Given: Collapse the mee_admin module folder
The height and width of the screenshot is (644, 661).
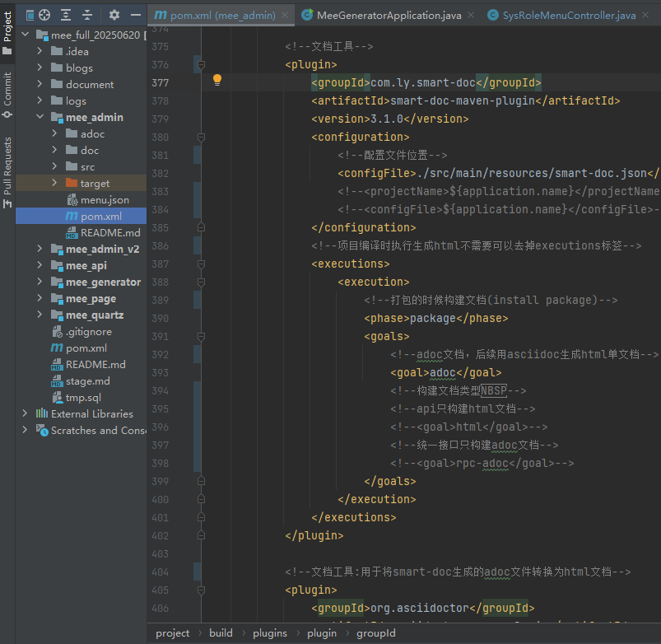Looking at the screenshot, I should (40, 118).
